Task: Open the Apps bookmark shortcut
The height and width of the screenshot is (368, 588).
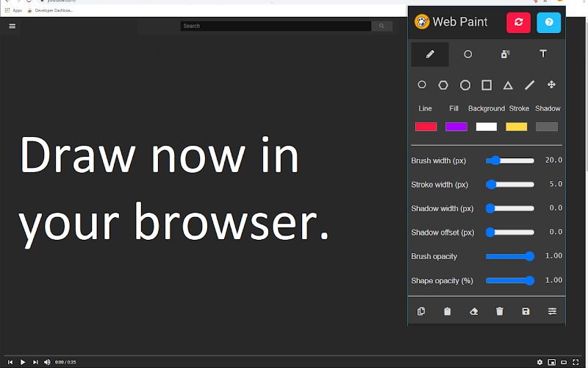Action: [x=13, y=10]
